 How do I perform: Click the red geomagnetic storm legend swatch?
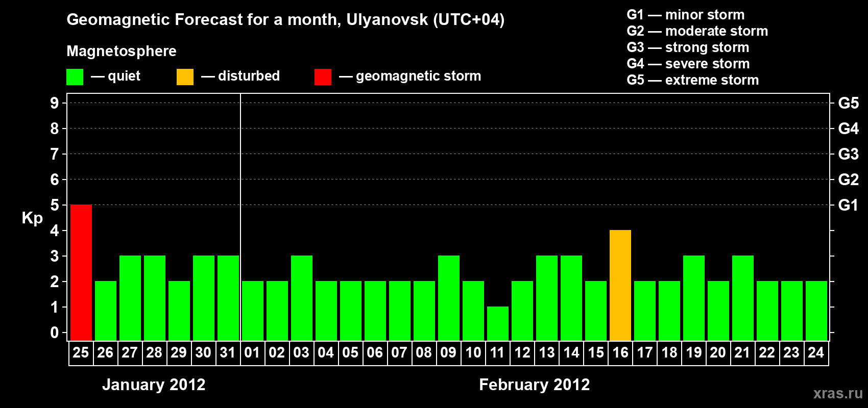[323, 77]
